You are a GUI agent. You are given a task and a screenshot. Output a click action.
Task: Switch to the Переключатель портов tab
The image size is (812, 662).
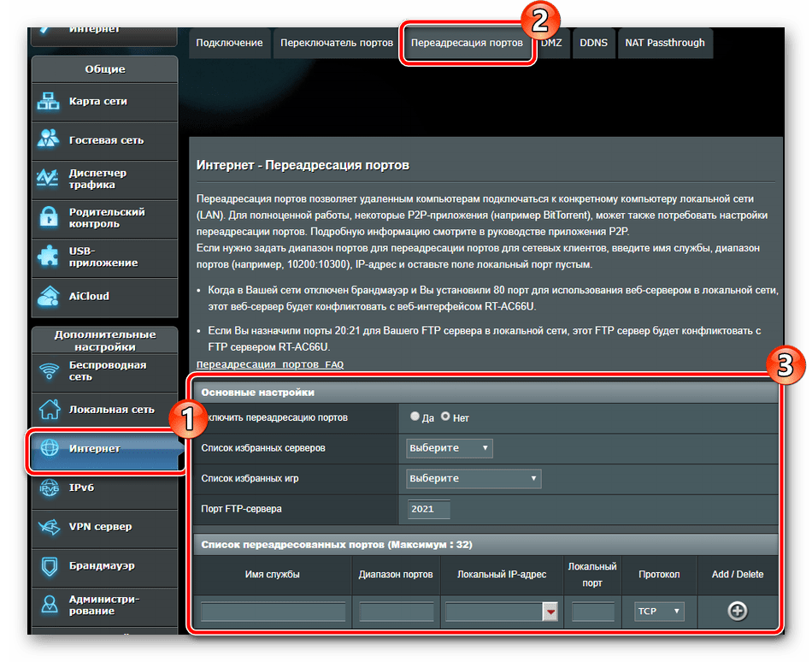pyautogui.click(x=337, y=43)
